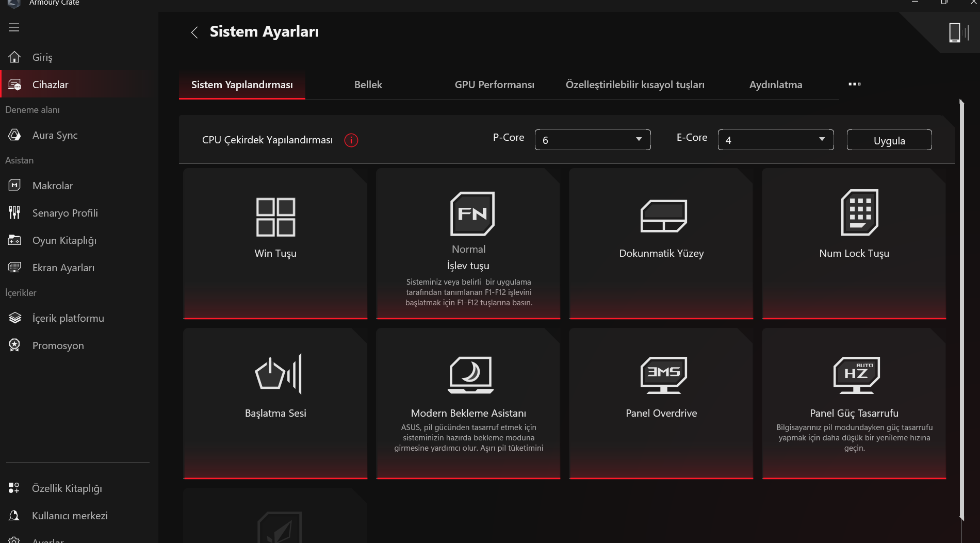Click the Num Lock Tuşu keypad icon
This screenshot has height=543, width=980.
point(859,212)
